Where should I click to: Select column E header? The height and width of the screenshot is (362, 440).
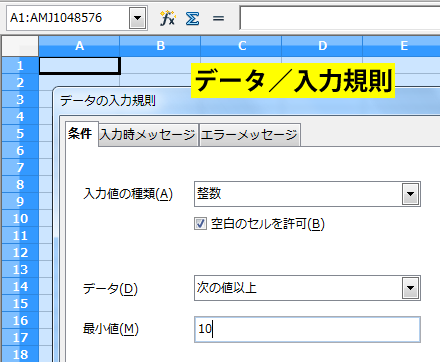point(402,46)
